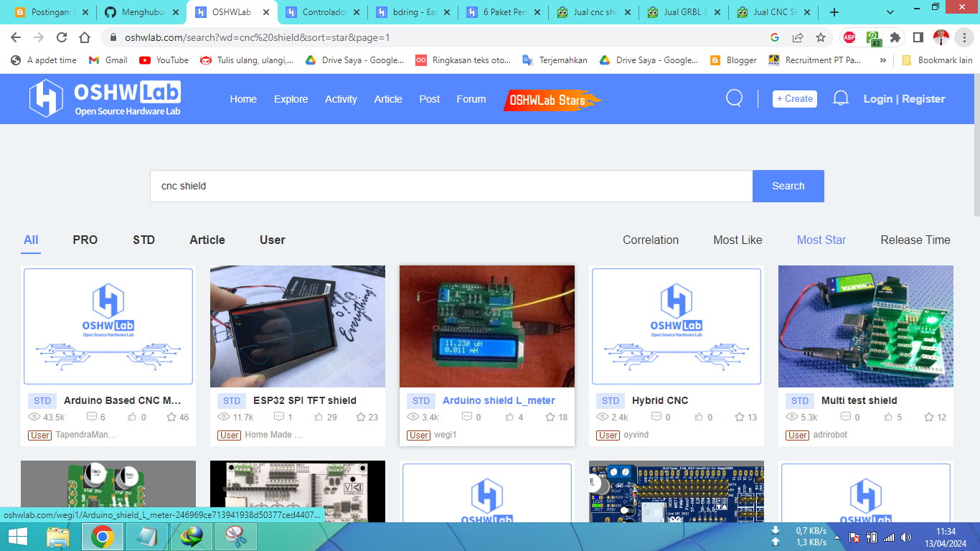Screen dimensions: 980x551
Task: Open the Extensions puzzle icon
Action: pos(895,37)
